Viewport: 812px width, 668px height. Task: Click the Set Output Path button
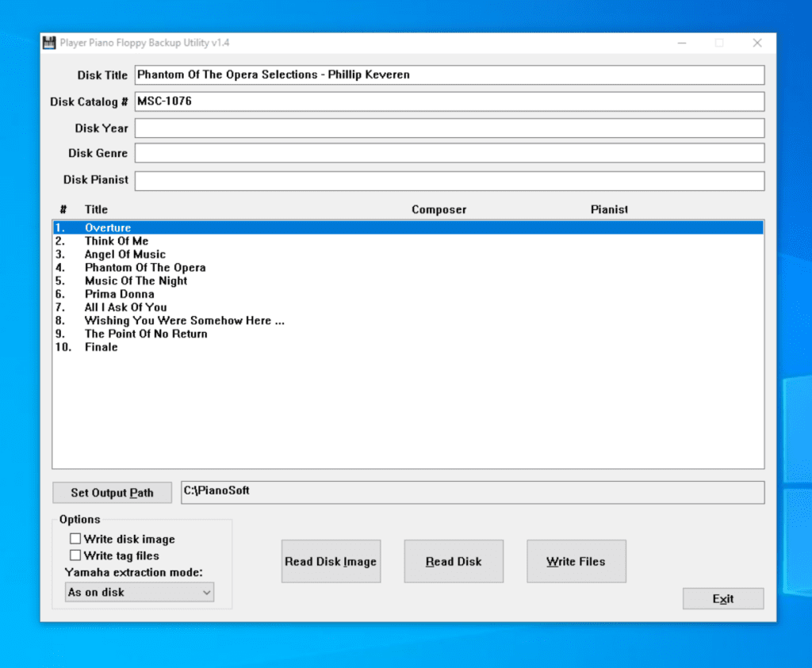click(112, 492)
